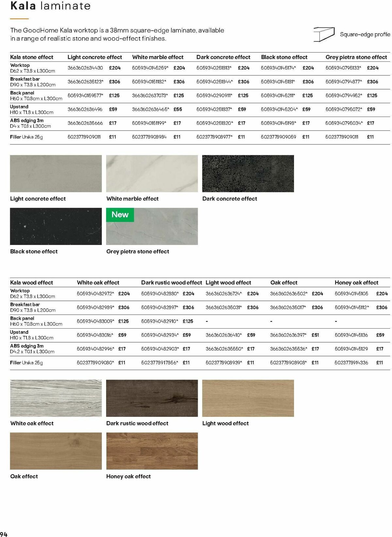Screen dimensions: 392x537
Task: Click the Kala stone effect table heading
Action: click(x=32, y=57)
